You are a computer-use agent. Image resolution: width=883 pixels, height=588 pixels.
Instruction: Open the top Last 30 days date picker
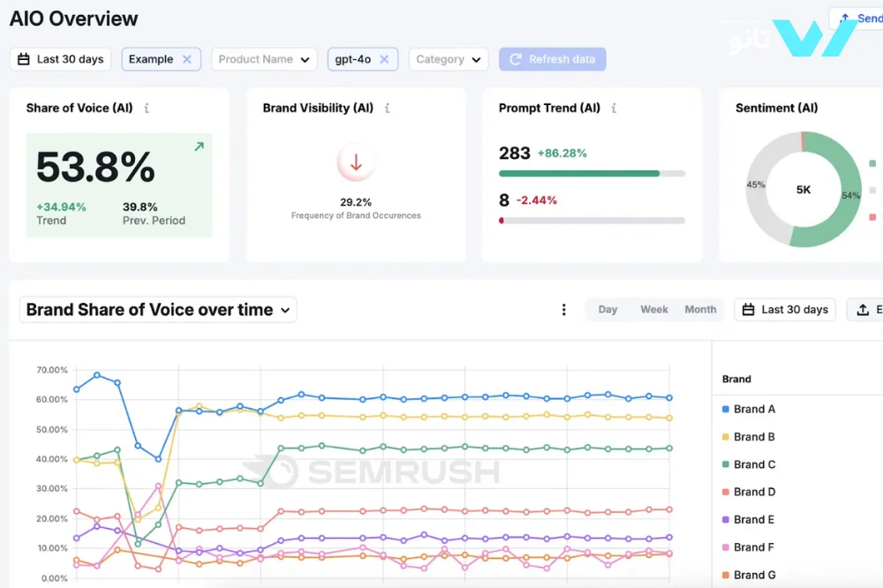(61, 59)
